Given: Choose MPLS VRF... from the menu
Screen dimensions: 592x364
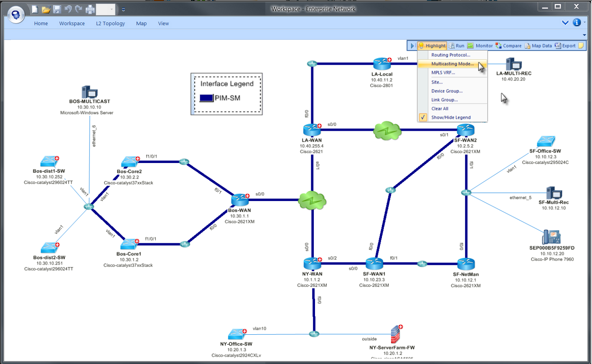Looking at the screenshot, I should tap(452, 73).
